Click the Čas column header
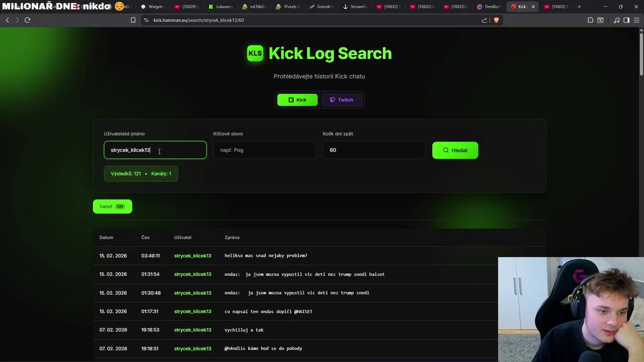This screenshot has height=362, width=644. pyautogui.click(x=145, y=237)
